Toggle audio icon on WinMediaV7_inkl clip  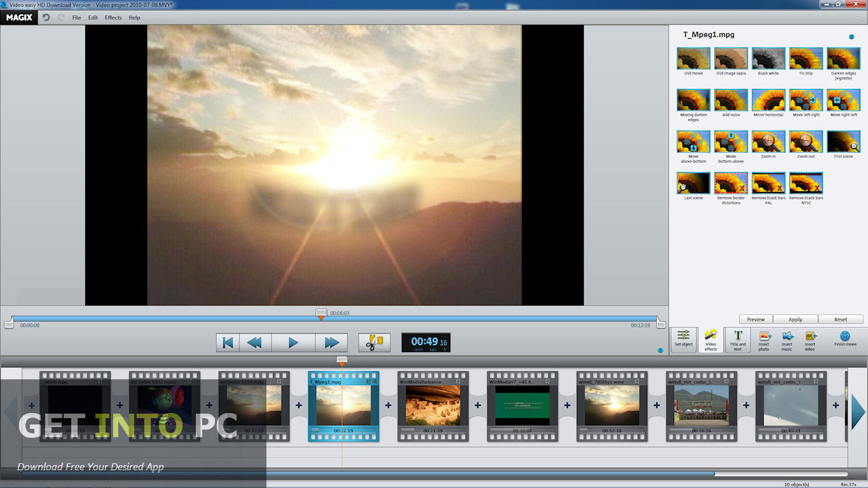(x=548, y=382)
